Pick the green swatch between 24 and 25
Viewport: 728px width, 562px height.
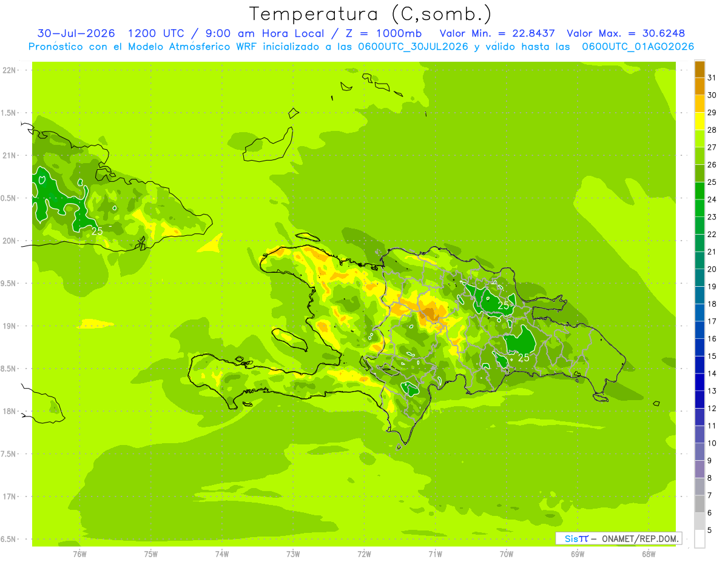[x=699, y=190]
